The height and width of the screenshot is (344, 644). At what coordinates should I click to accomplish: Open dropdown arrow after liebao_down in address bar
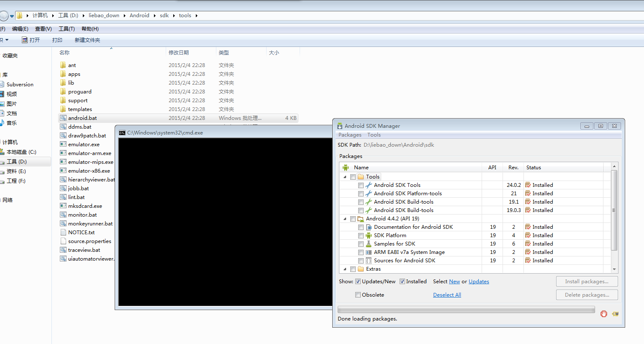[x=124, y=16]
